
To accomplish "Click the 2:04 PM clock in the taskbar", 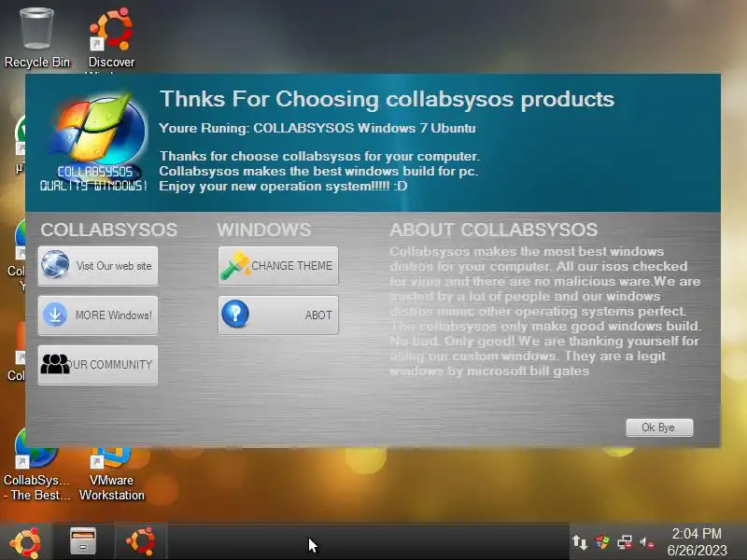I will pos(697,533).
